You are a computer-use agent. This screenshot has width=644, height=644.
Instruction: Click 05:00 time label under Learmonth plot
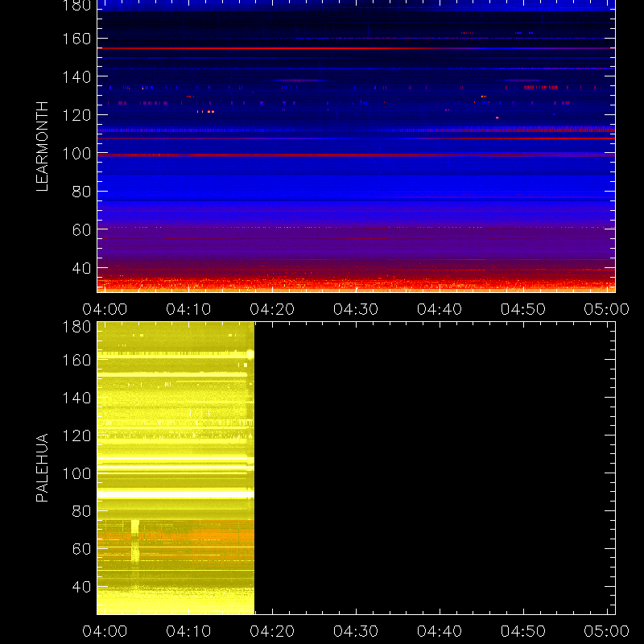pyautogui.click(x=607, y=309)
